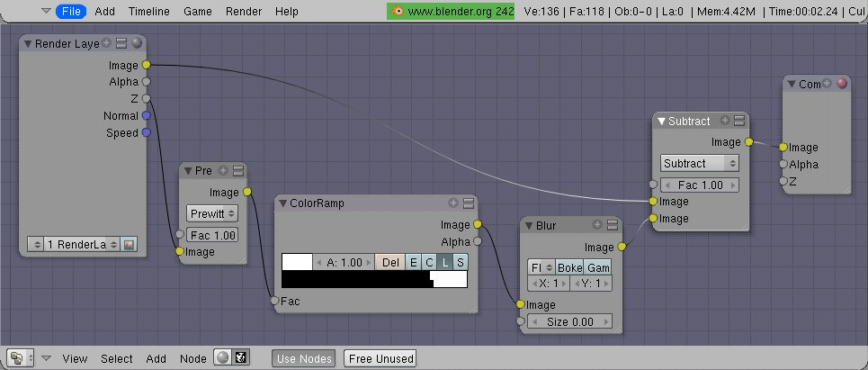Open the Prewitt filter type dropdown
868x370 pixels.
(x=212, y=213)
